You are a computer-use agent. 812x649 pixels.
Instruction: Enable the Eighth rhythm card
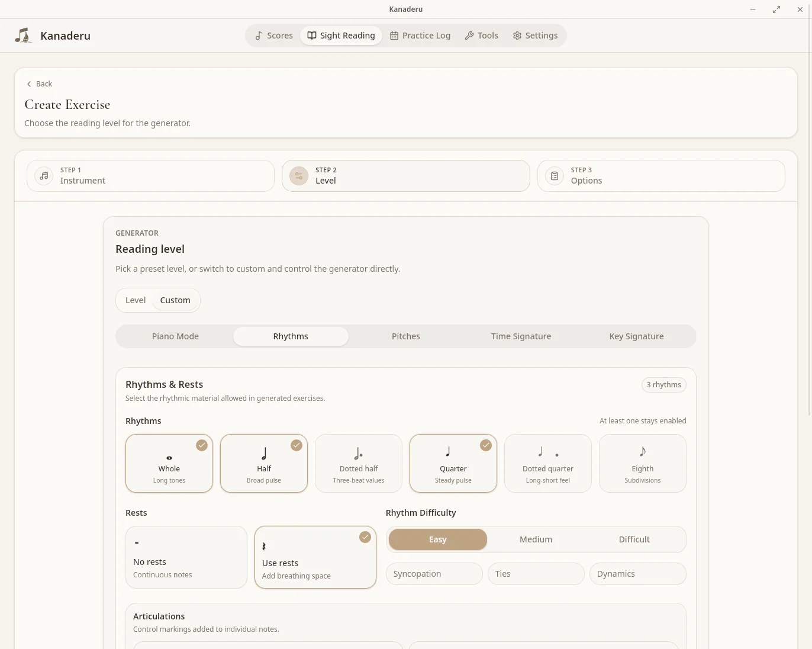643,464
